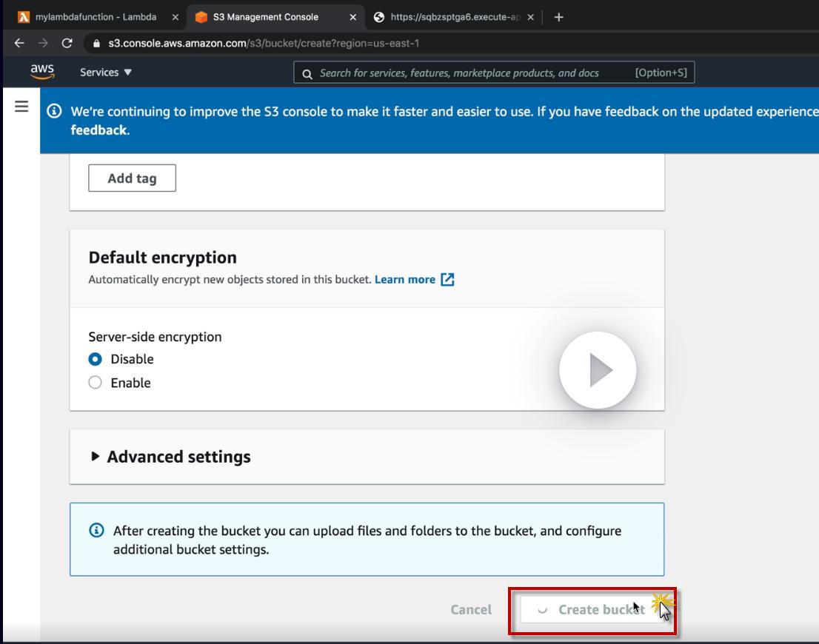Click the Create bucket button
The image size is (819, 644).
[592, 610]
